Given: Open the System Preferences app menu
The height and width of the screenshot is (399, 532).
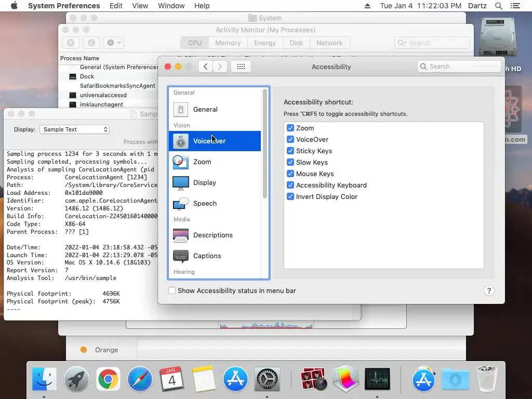Looking at the screenshot, I should (x=64, y=6).
